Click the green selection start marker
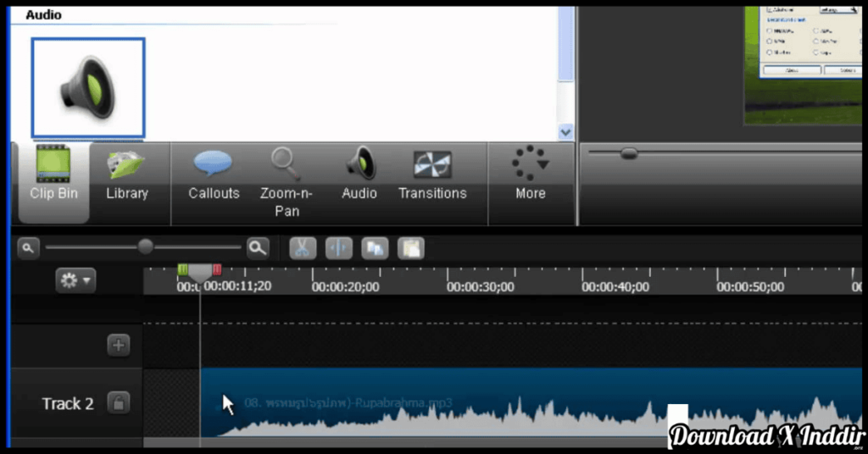The width and height of the screenshot is (868, 454). click(183, 270)
